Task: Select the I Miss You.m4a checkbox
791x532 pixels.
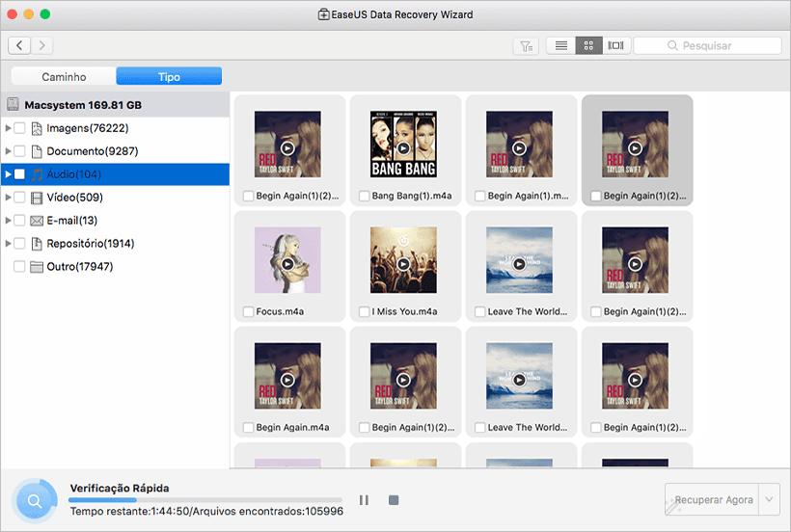Action: coord(365,312)
